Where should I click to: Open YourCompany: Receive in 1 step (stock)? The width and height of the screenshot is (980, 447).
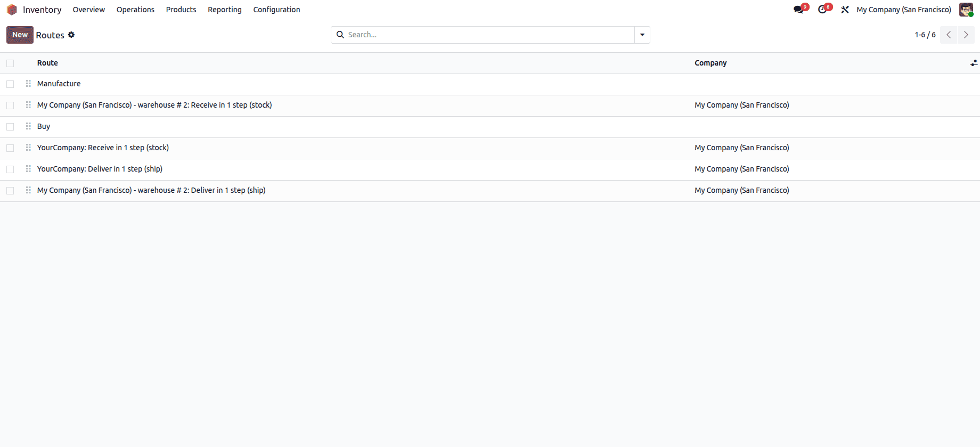pos(103,148)
